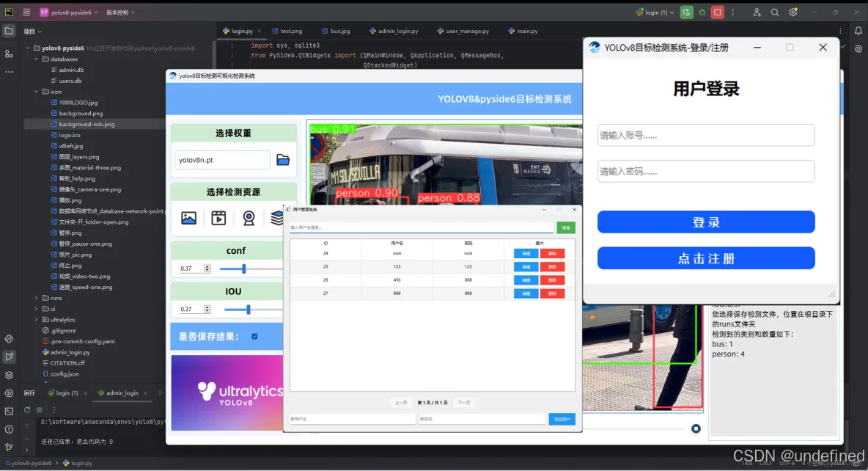Click the green Git update icon in title bar
The height and width of the screenshot is (471, 868).
pyautogui.click(x=686, y=12)
